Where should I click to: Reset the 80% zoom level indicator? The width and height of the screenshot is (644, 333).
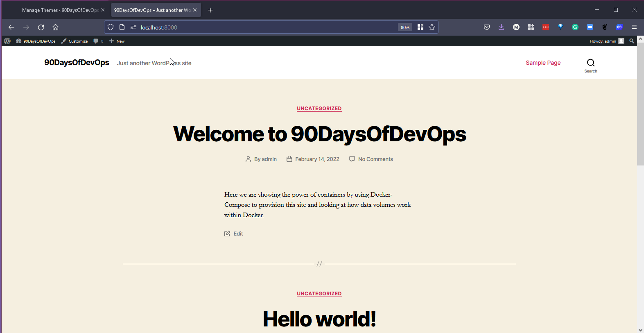tap(405, 27)
